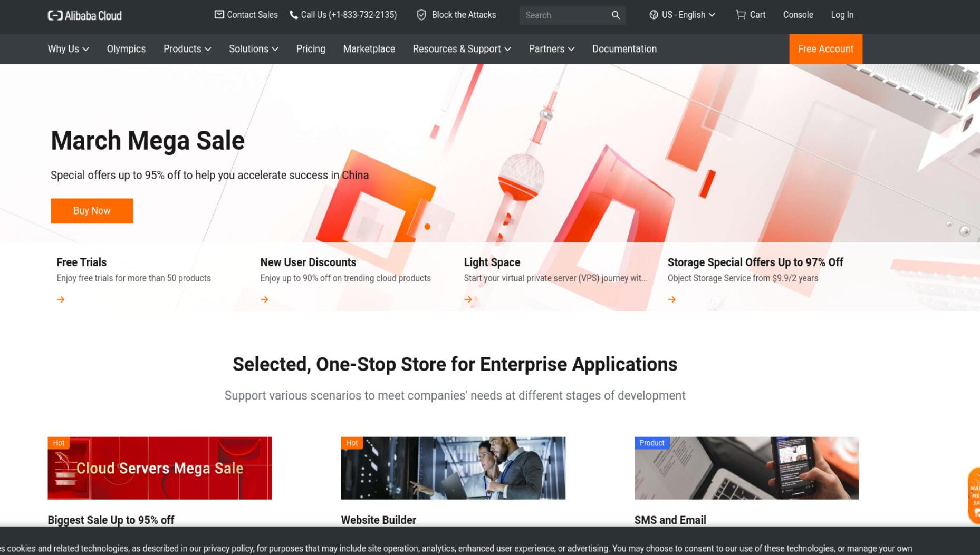This screenshot has height=555, width=980.
Task: Select the active orange carousel dot
Action: 427,227
